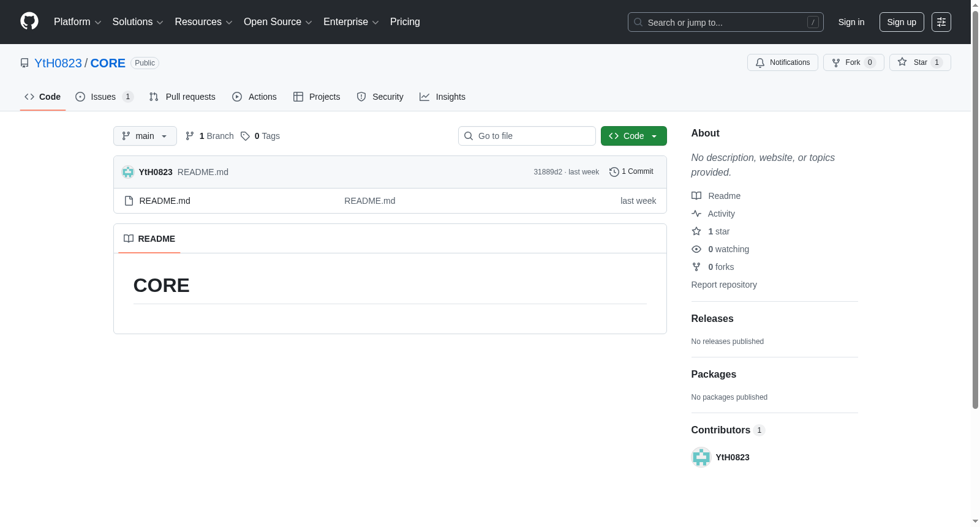The width and height of the screenshot is (980, 527).
Task: View the 0 Tags link
Action: (260, 136)
